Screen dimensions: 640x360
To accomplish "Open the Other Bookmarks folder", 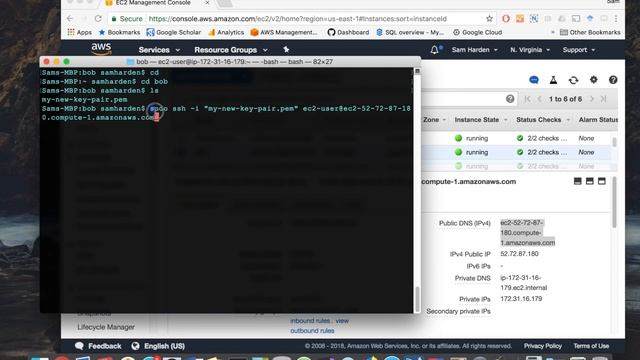I will pyautogui.click(x=590, y=32).
